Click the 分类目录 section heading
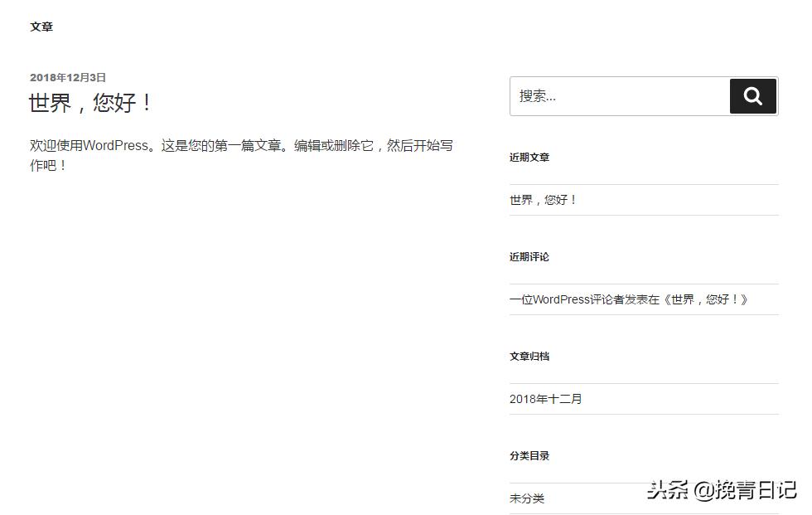812x515 pixels. click(529, 454)
